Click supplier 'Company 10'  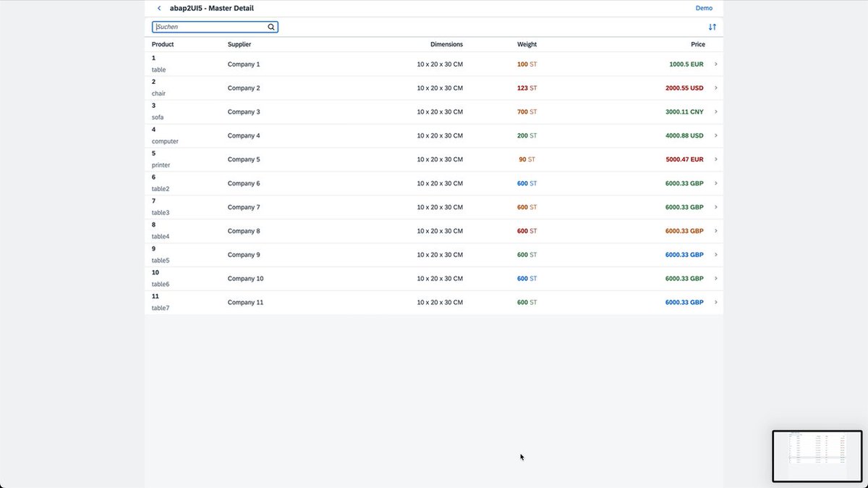(245, 279)
